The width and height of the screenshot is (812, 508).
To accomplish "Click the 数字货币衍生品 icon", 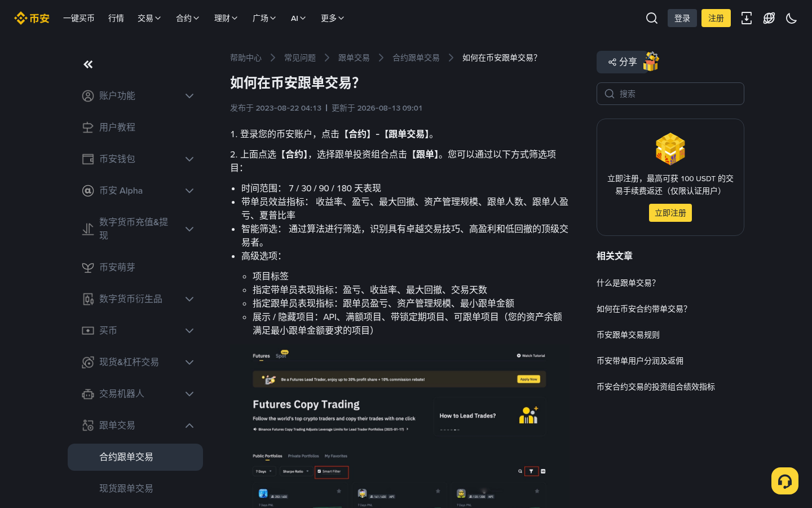I will [x=88, y=299].
